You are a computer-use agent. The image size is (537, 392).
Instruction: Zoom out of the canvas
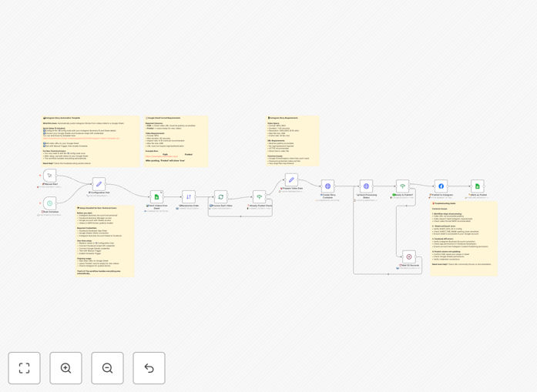[x=107, y=368]
